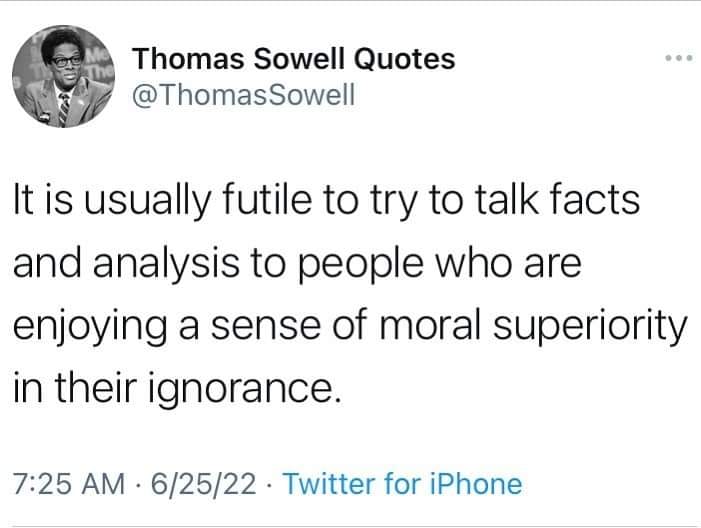The width and height of the screenshot is (701, 528).
Task: Click the @ThomasSowell handle
Action: (x=238, y=98)
